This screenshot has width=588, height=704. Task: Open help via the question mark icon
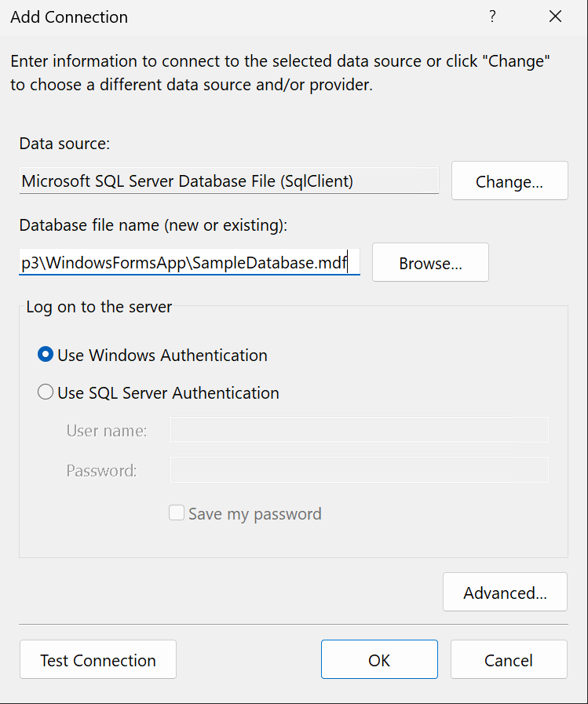492,16
